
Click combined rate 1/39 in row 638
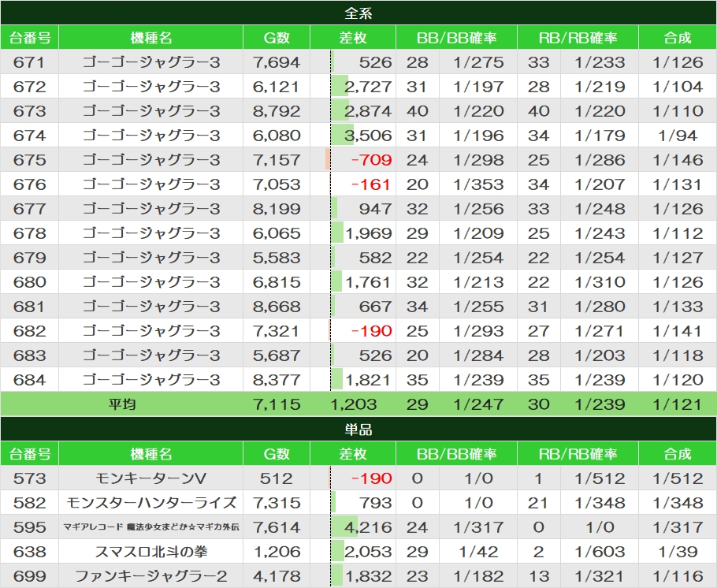[x=678, y=552]
